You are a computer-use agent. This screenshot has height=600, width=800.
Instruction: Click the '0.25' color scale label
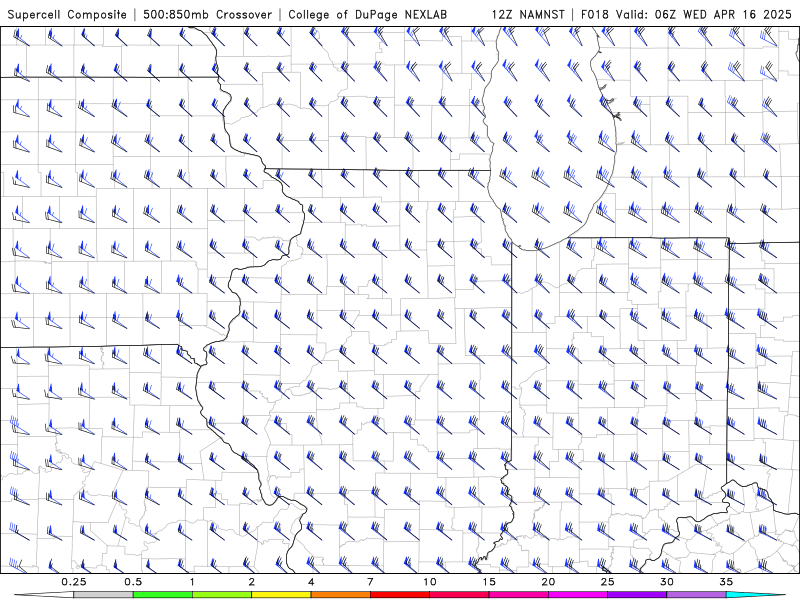[x=73, y=582]
